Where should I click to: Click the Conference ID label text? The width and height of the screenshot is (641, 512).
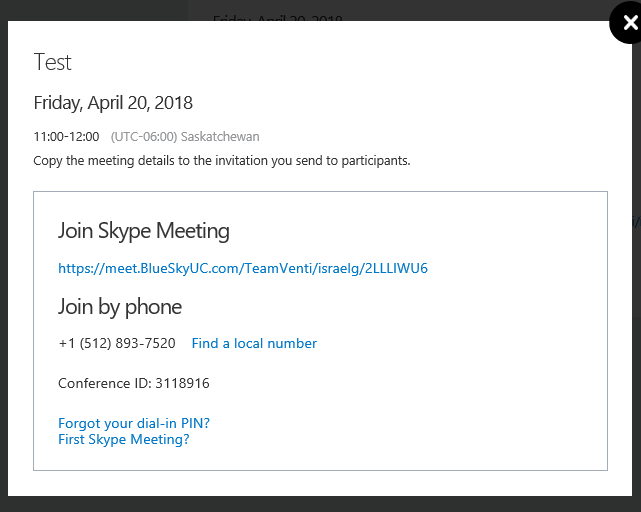coord(105,384)
